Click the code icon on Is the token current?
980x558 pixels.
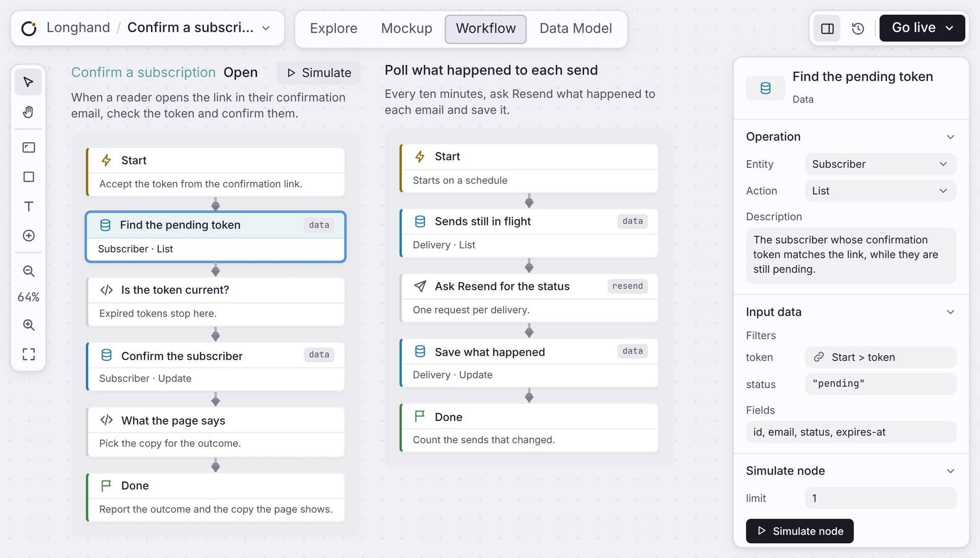(x=106, y=290)
